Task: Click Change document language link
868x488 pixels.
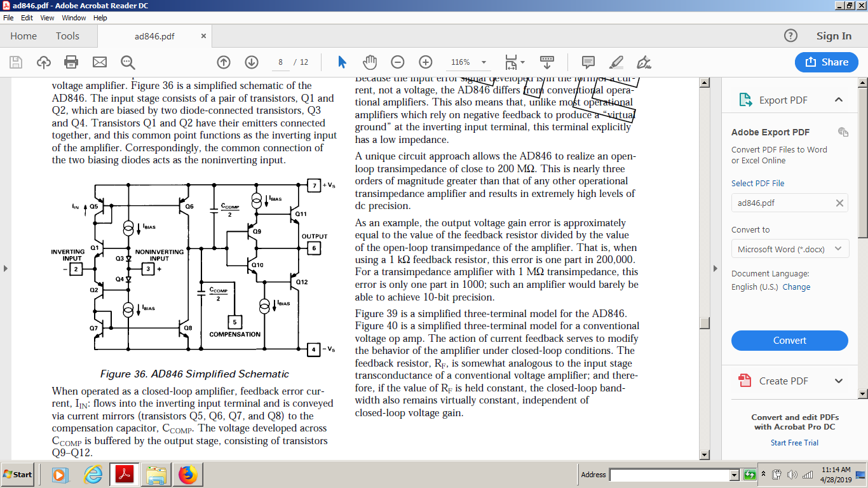Action: coord(796,287)
